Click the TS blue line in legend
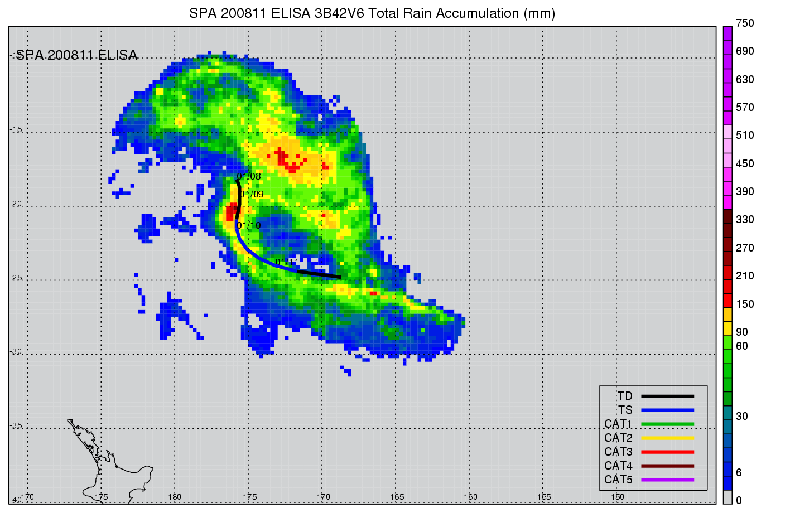Screen dimensions: 795x532 pos(667,410)
